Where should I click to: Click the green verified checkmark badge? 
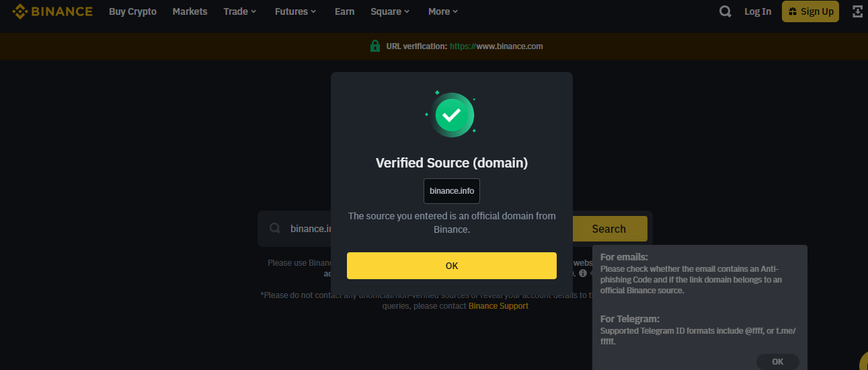[452, 115]
